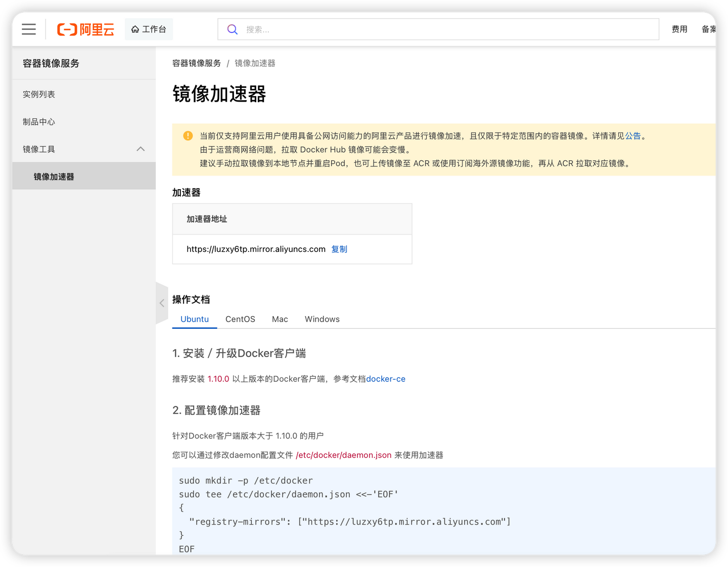Open the hamburger navigation menu
The width and height of the screenshot is (728, 567).
coord(29,29)
